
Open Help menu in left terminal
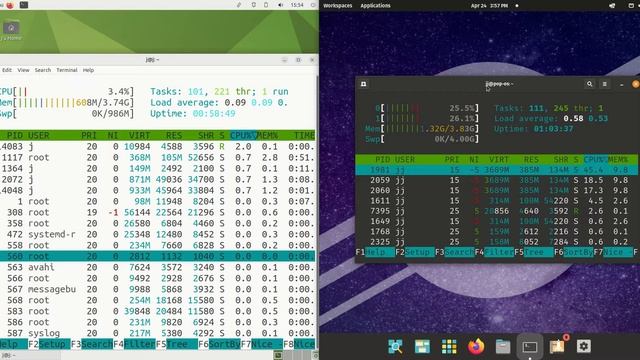[89, 70]
